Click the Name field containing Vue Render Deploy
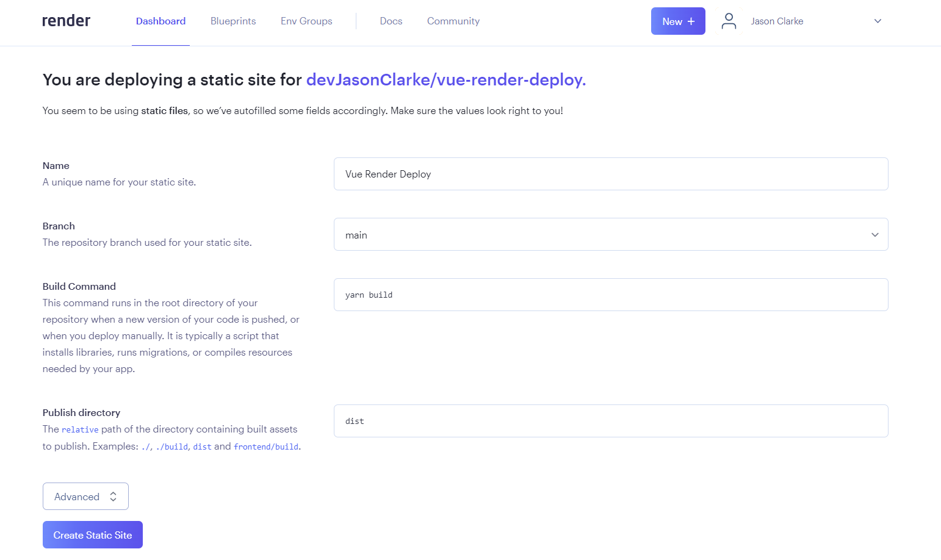Image resolution: width=941 pixels, height=560 pixels. (x=610, y=174)
